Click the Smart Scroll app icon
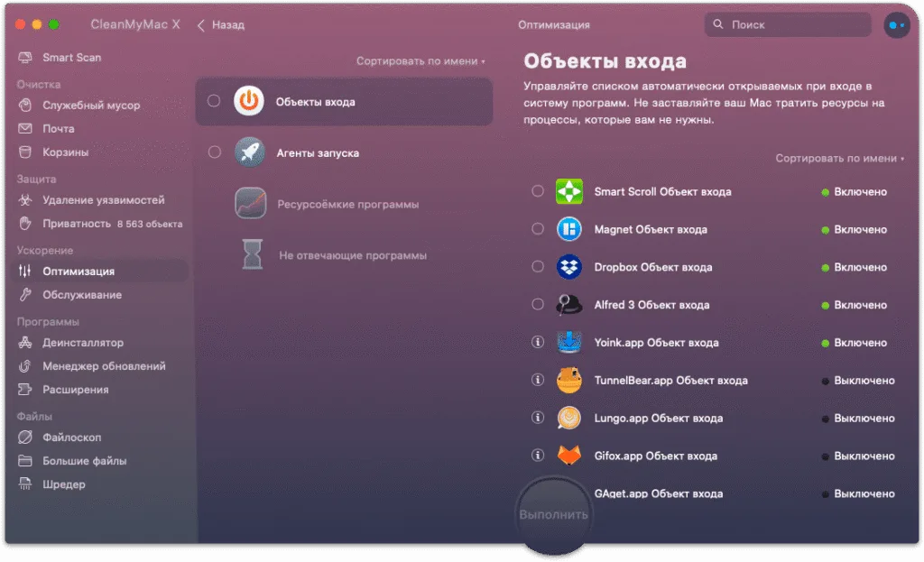Screen dimensions: 924x562 568,191
